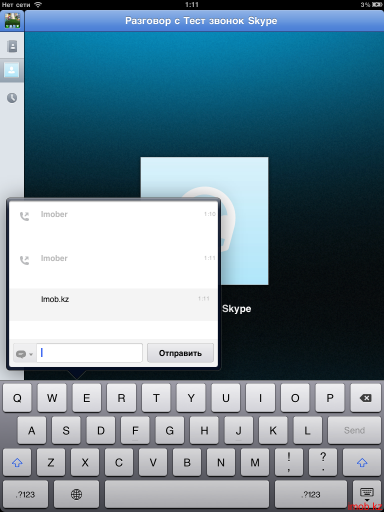Focus the chat message text field
Viewport: 384px width, 512px height.
(89, 353)
